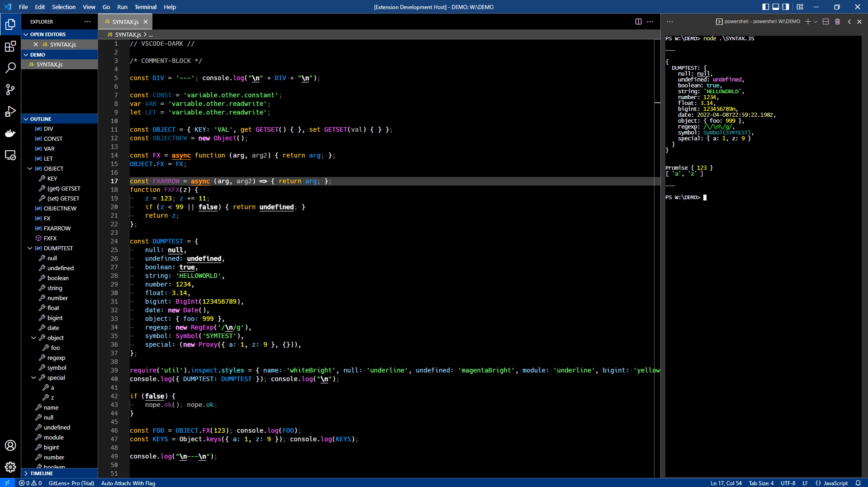Split the editor to the right
The height and width of the screenshot is (487, 868).
pyautogui.click(x=638, y=22)
